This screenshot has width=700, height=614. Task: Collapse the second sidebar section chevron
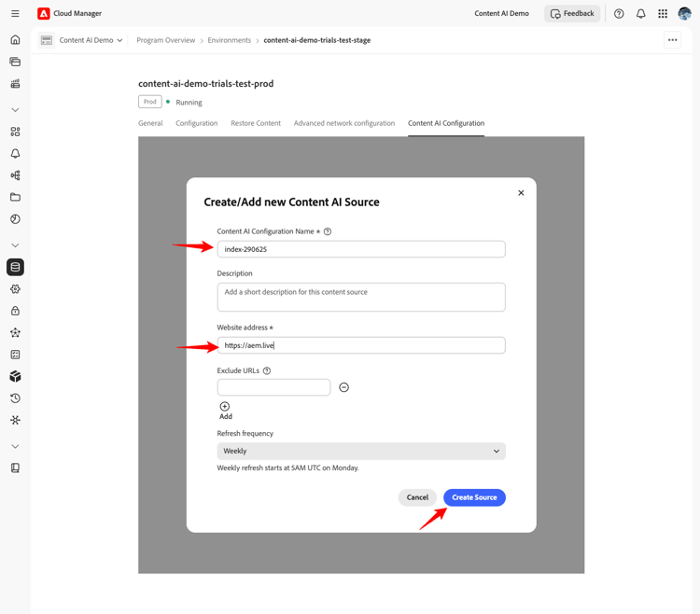tap(15, 245)
